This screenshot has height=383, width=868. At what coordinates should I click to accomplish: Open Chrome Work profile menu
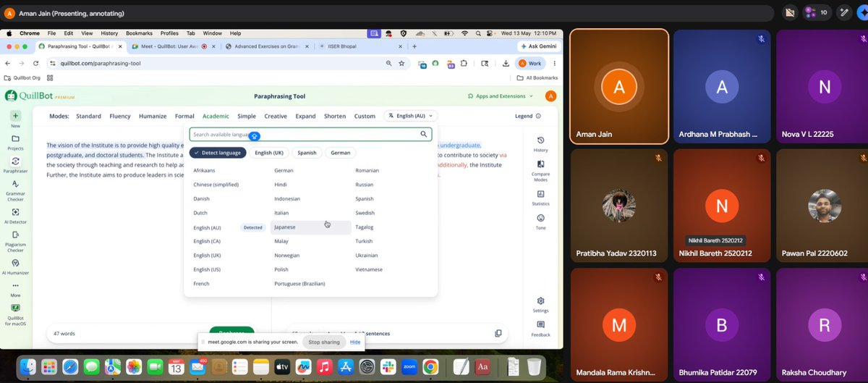tap(530, 63)
